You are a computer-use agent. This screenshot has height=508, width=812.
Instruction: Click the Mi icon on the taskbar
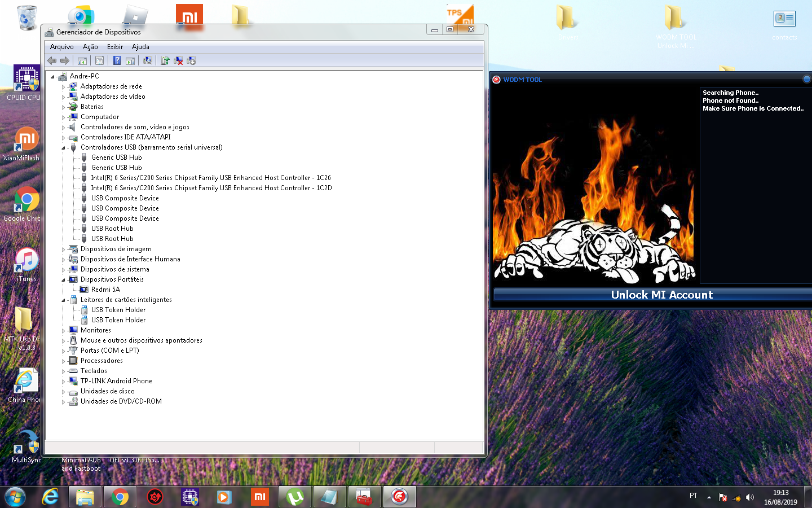pyautogui.click(x=260, y=497)
